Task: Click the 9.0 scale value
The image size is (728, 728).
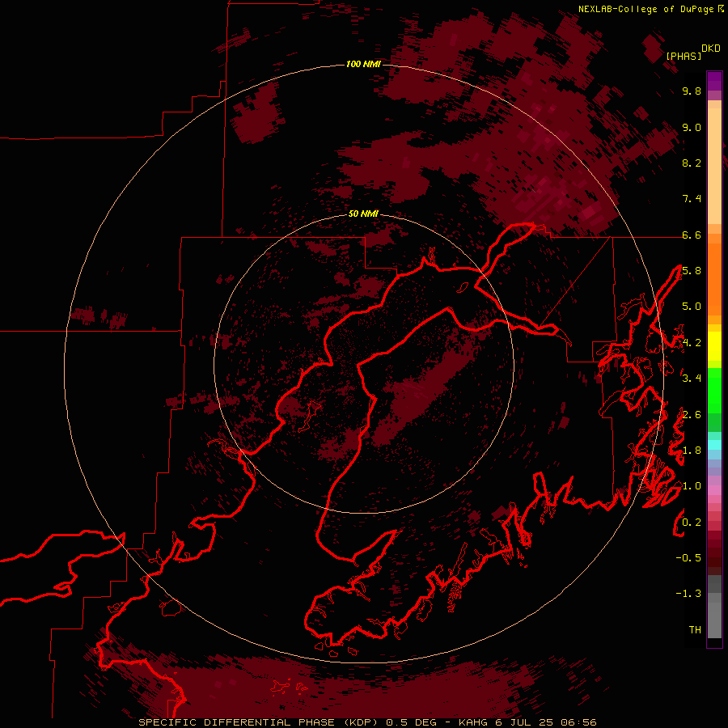Action: [692, 128]
